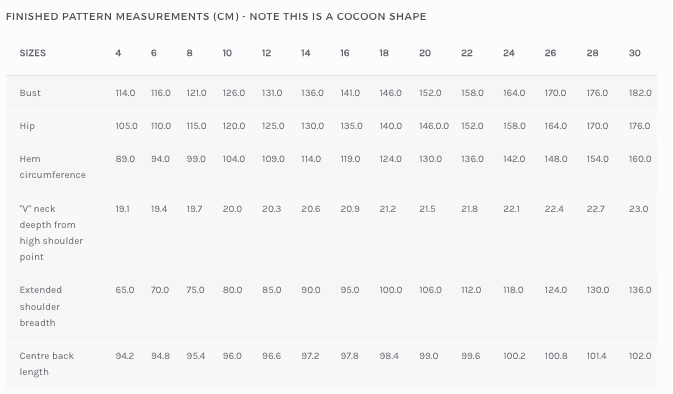Viewport: 673px width, 394px height.
Task: Select the Finished Pattern Measurements heading
Action: pos(216,16)
